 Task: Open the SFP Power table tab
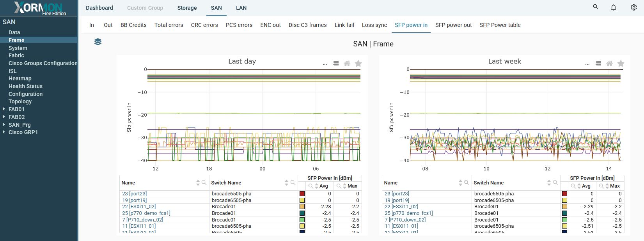[500, 25]
